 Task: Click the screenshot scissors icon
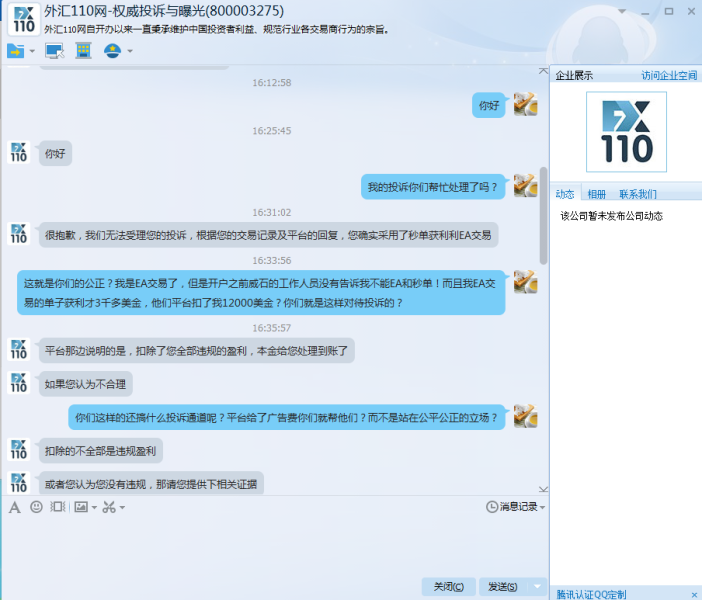pyautogui.click(x=108, y=507)
